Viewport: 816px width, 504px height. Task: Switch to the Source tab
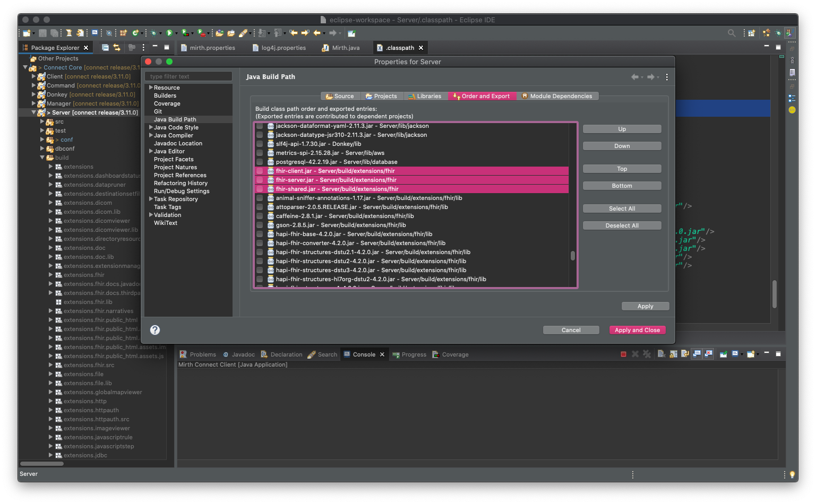340,96
